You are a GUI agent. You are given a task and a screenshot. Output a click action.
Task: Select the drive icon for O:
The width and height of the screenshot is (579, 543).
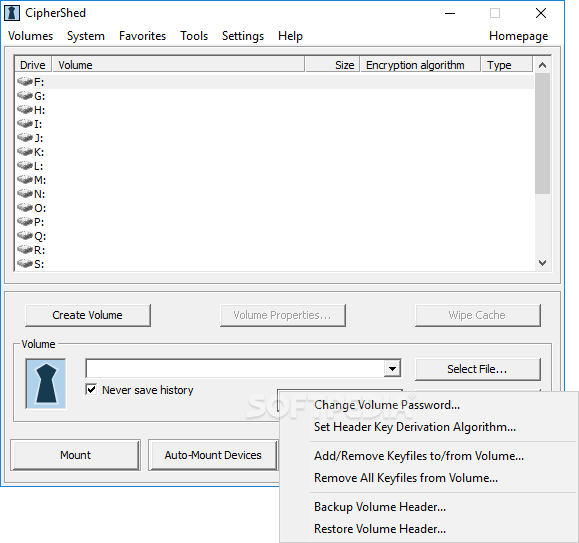point(25,207)
